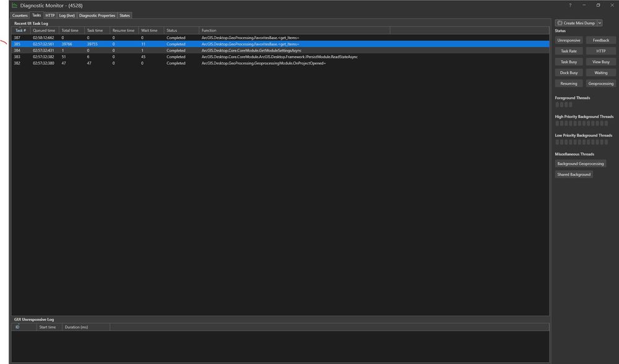
Task: Click the Start time column header
Action: click(49, 327)
